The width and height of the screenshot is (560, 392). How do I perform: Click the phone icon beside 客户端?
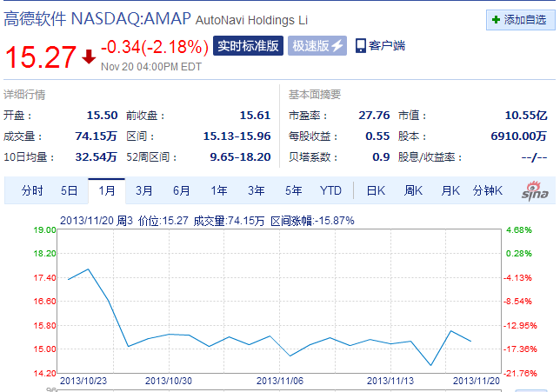click(361, 46)
